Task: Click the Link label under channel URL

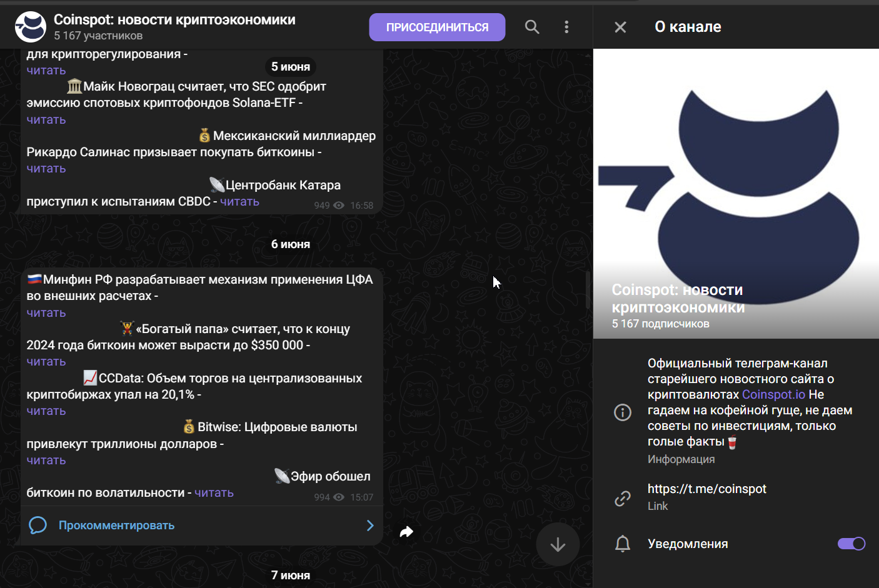Action: 658,506
